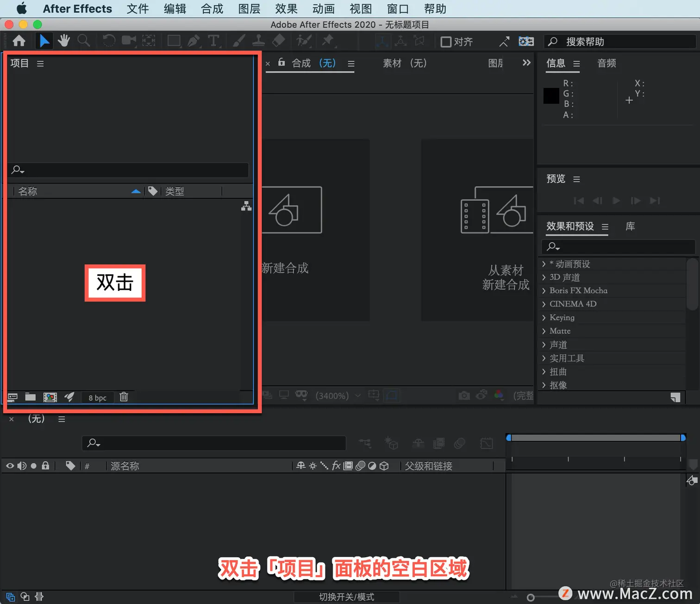700x604 pixels.
Task: Play the preview with play button
Action: 616,201
